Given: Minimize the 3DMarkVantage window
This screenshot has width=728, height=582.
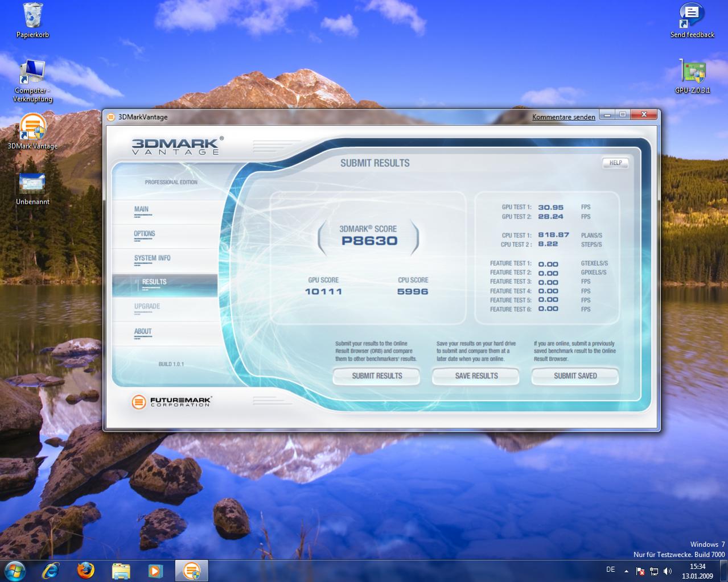Looking at the screenshot, I should (x=607, y=115).
